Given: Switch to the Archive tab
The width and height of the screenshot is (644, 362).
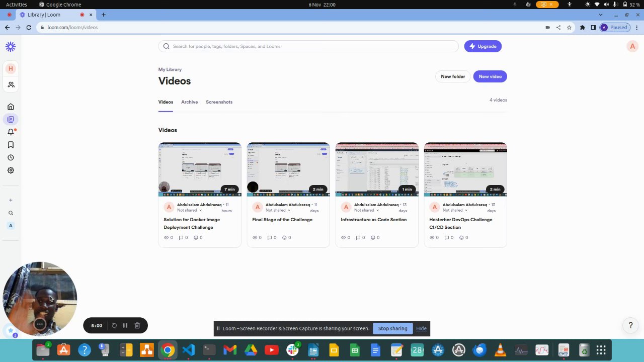Looking at the screenshot, I should pos(189,102).
